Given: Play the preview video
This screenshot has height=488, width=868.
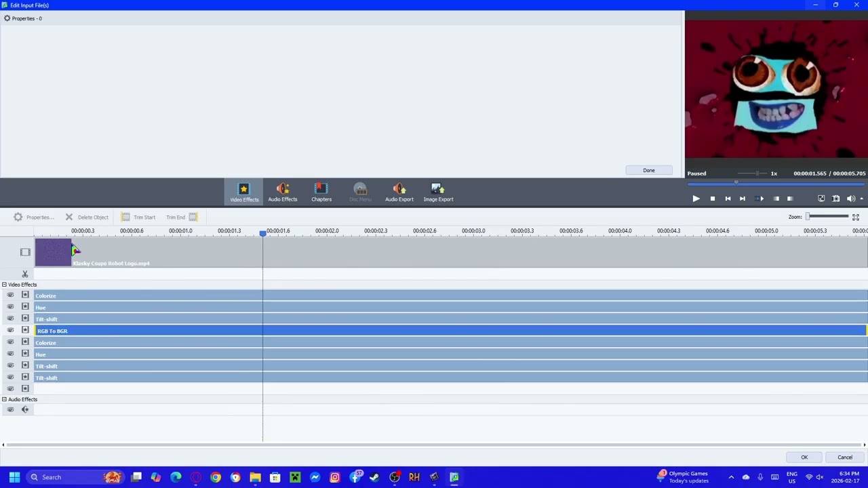Looking at the screenshot, I should (696, 199).
